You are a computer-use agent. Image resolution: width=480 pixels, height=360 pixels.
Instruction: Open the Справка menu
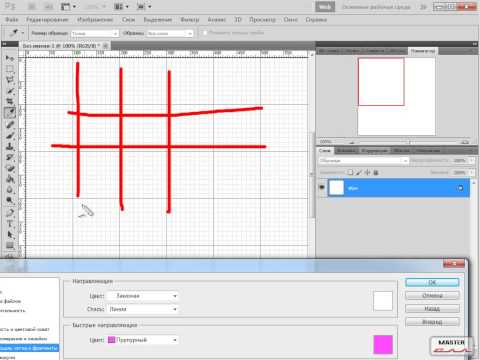point(316,20)
